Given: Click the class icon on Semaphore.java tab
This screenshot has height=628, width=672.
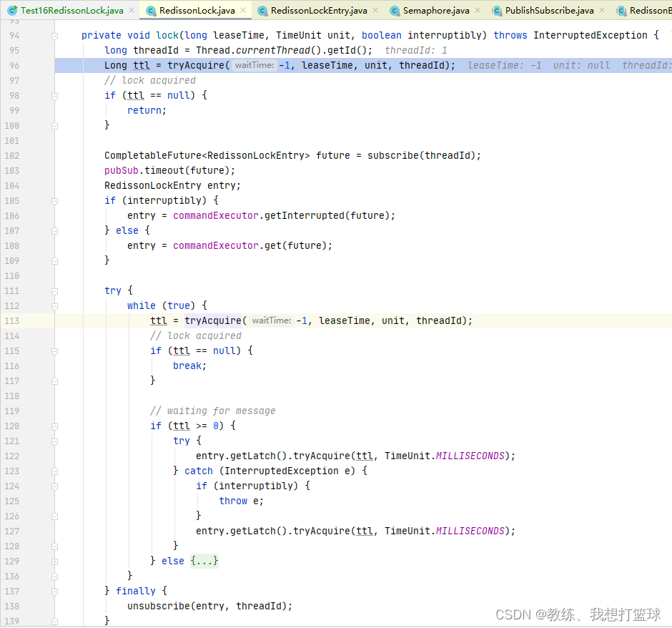Looking at the screenshot, I should pos(396,10).
